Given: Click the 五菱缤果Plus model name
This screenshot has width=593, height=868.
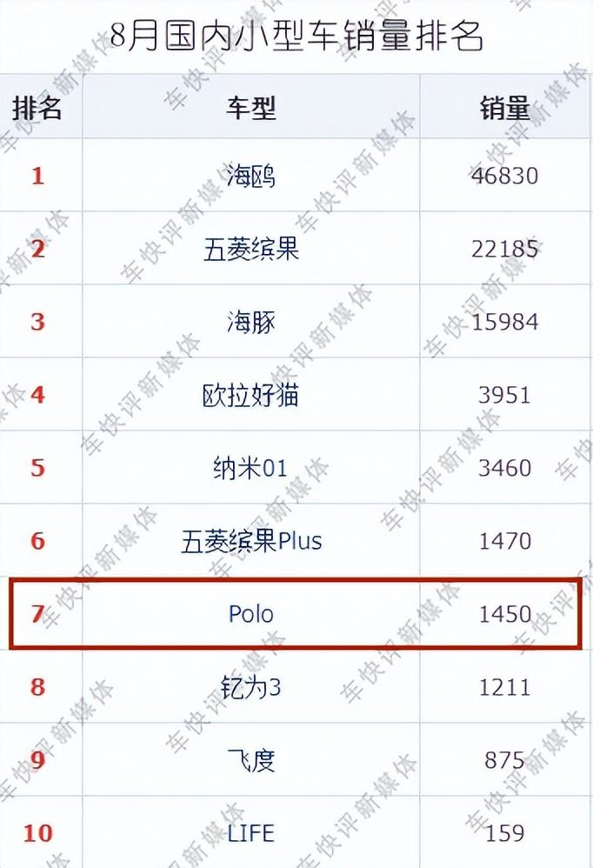Looking at the screenshot, I should click(x=251, y=541).
